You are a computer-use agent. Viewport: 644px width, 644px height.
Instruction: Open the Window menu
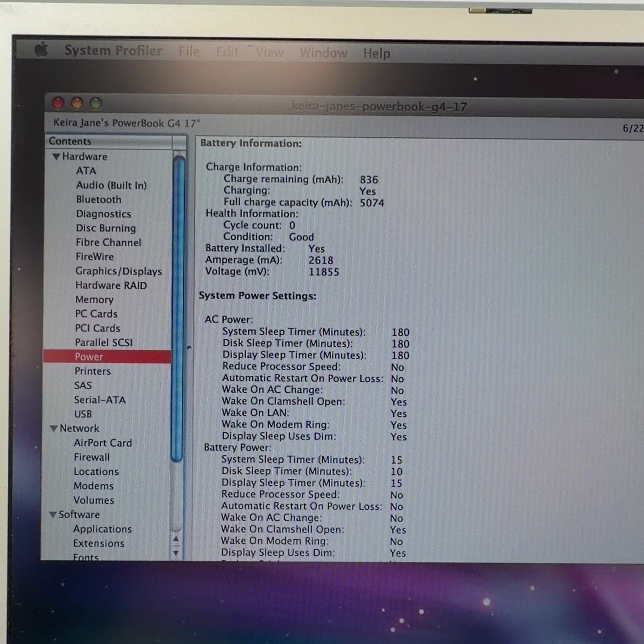click(324, 53)
